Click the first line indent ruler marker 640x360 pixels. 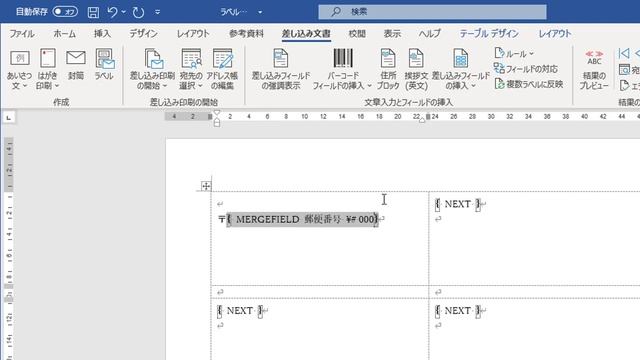217,113
